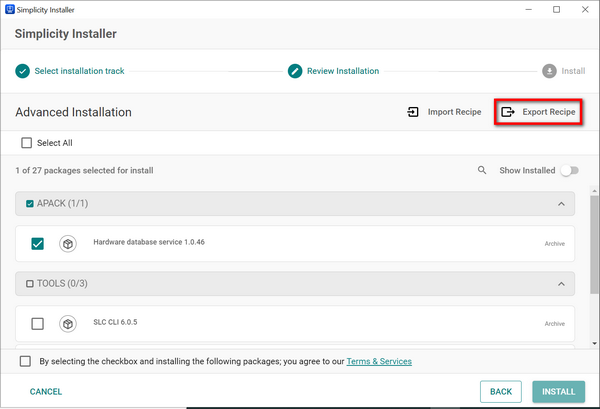Click Archive label in Hardware database row
Image resolution: width=600 pixels, height=409 pixels.
555,244
